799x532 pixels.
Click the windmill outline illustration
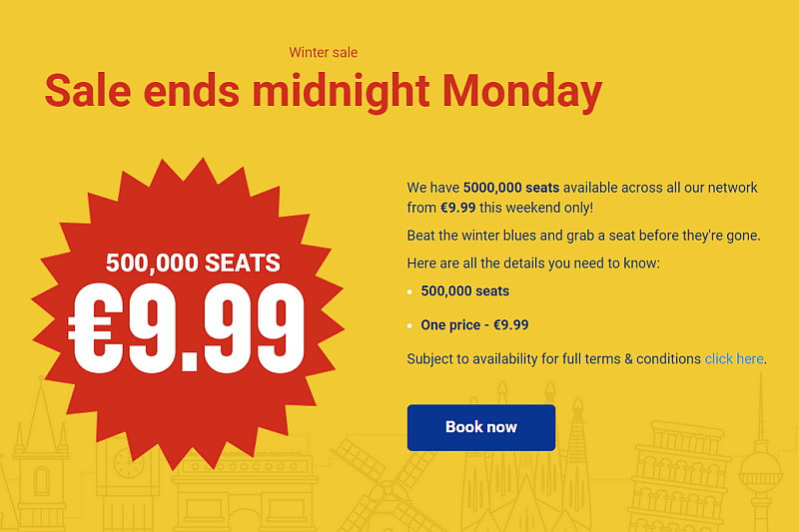[385, 486]
